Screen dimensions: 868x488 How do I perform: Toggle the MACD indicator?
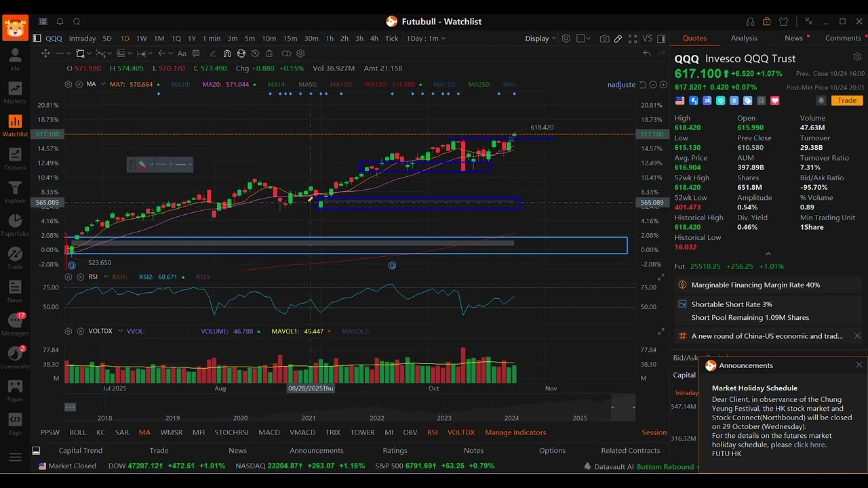click(x=269, y=432)
